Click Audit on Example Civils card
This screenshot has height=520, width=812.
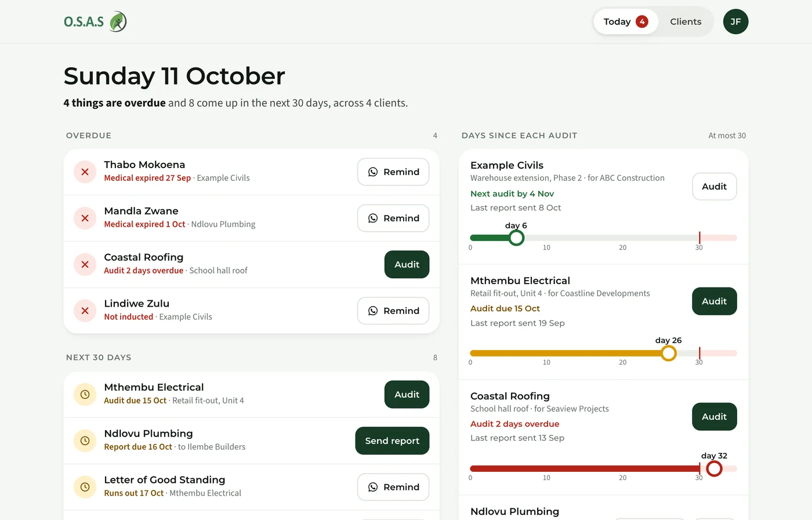click(714, 186)
